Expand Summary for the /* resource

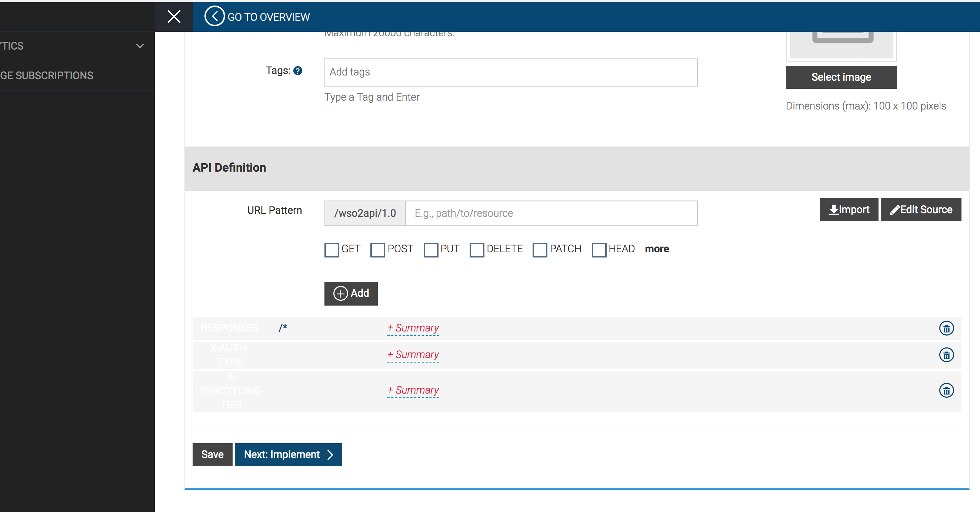(x=413, y=328)
